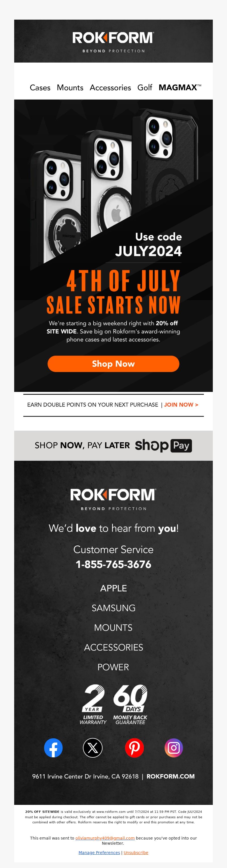This screenshot has height=868, width=227.
Task: Click the Rokform logo in header
Action: (x=113, y=42)
